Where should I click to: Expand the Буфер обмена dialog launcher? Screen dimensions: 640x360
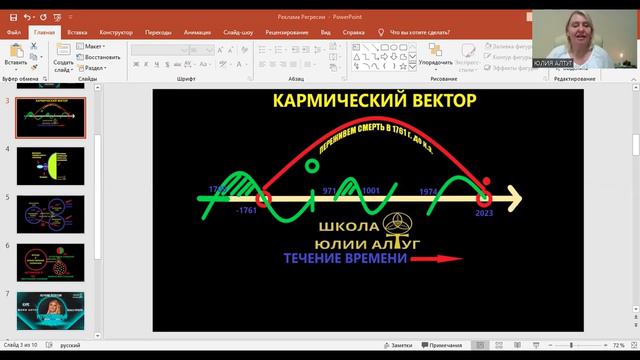click(x=45, y=78)
